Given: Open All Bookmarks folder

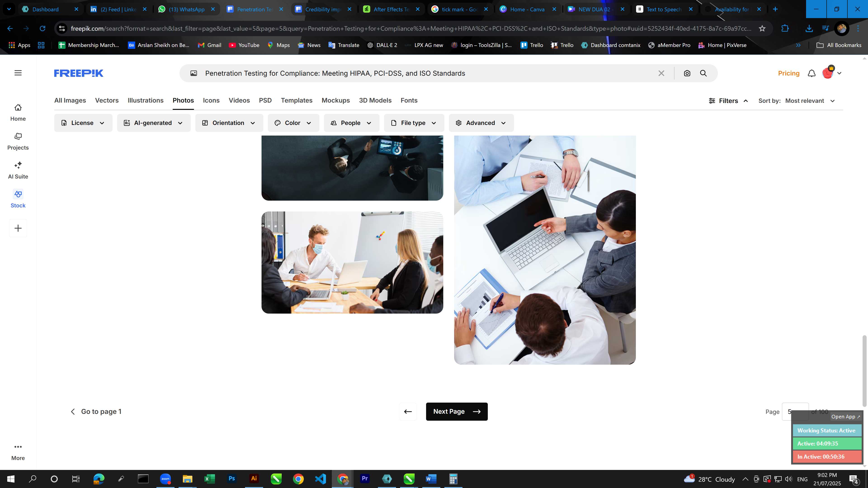Looking at the screenshot, I should pos(839,45).
